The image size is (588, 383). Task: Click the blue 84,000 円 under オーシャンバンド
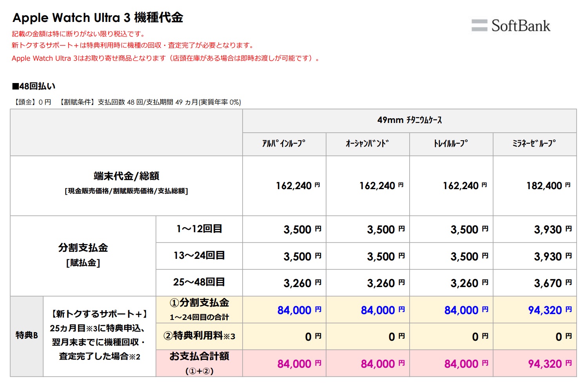(383, 311)
